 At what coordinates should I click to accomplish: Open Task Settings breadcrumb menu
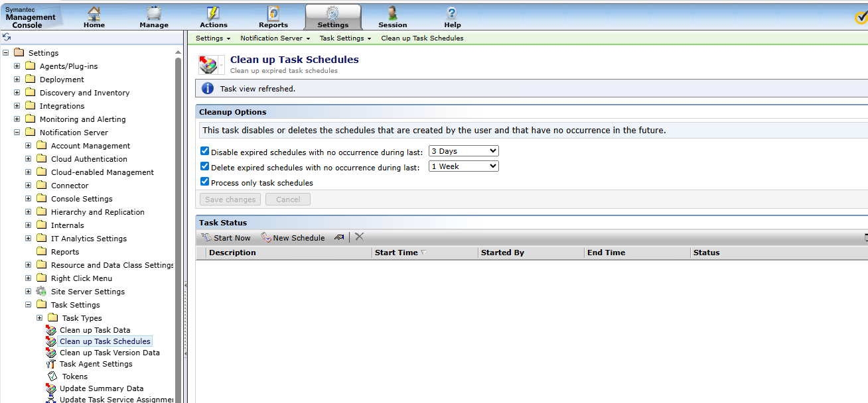click(x=345, y=38)
